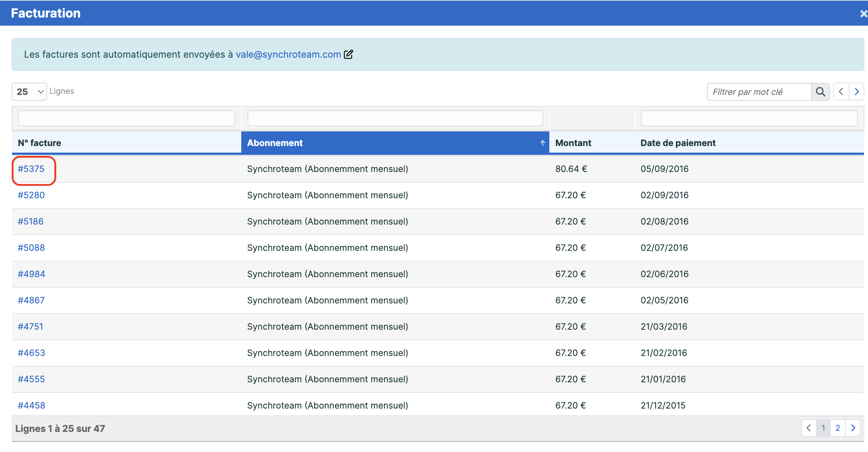
Task: Edit the invoice email address pencil icon
Action: pos(349,54)
